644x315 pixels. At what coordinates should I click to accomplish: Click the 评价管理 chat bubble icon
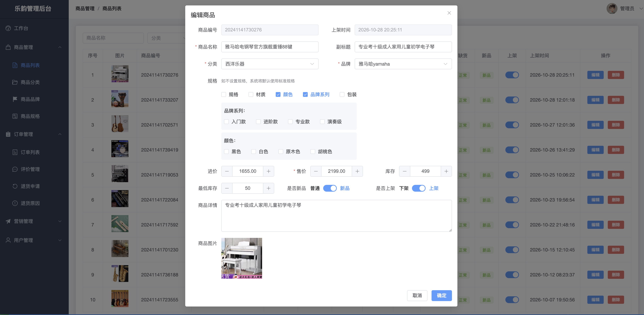[15, 169]
